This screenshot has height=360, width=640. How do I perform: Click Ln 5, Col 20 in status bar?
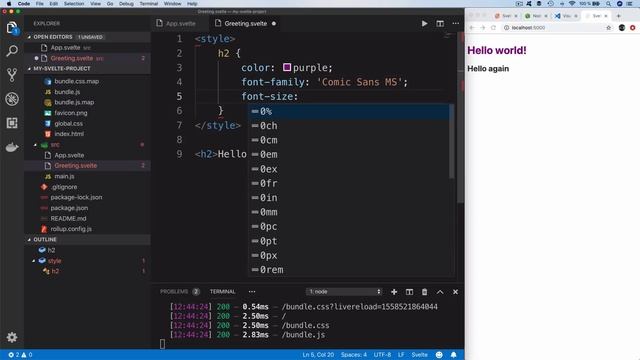pos(318,355)
